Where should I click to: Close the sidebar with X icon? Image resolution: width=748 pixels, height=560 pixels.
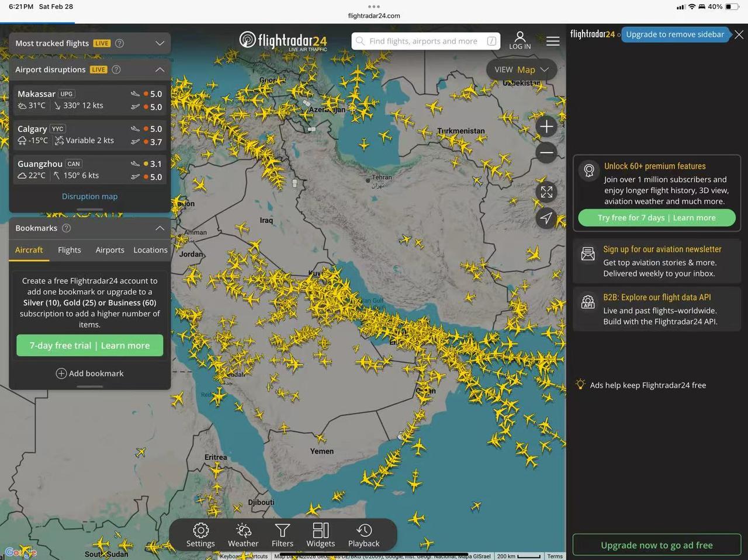(x=739, y=34)
